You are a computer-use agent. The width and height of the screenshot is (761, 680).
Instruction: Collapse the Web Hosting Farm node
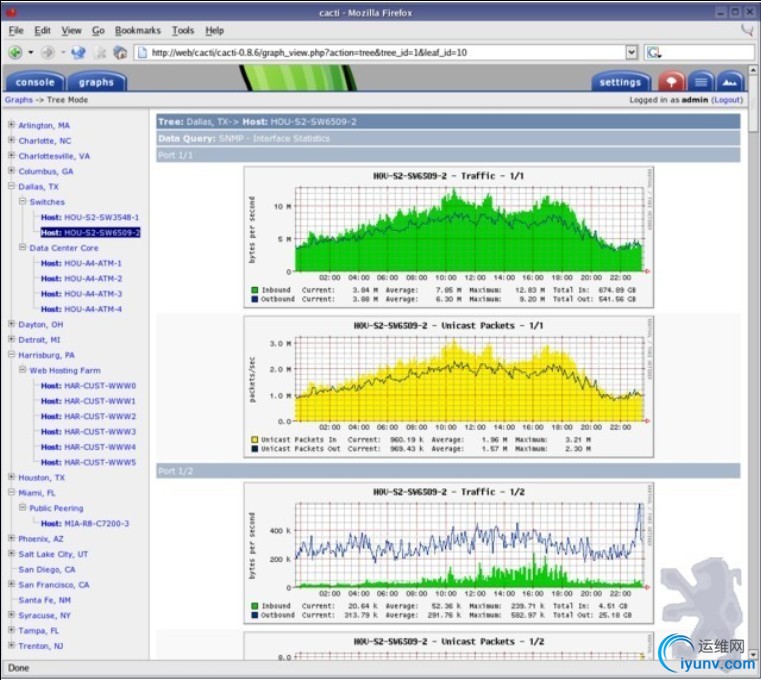pyautogui.click(x=22, y=370)
